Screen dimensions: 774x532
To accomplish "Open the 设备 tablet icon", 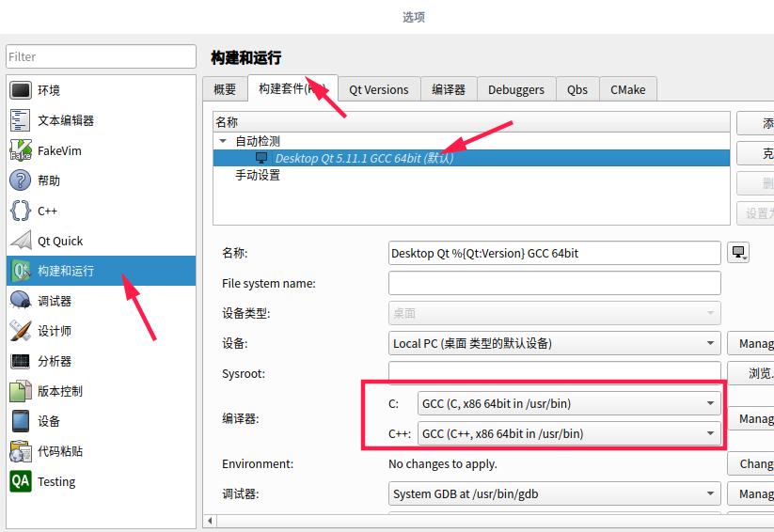I will tap(21, 421).
